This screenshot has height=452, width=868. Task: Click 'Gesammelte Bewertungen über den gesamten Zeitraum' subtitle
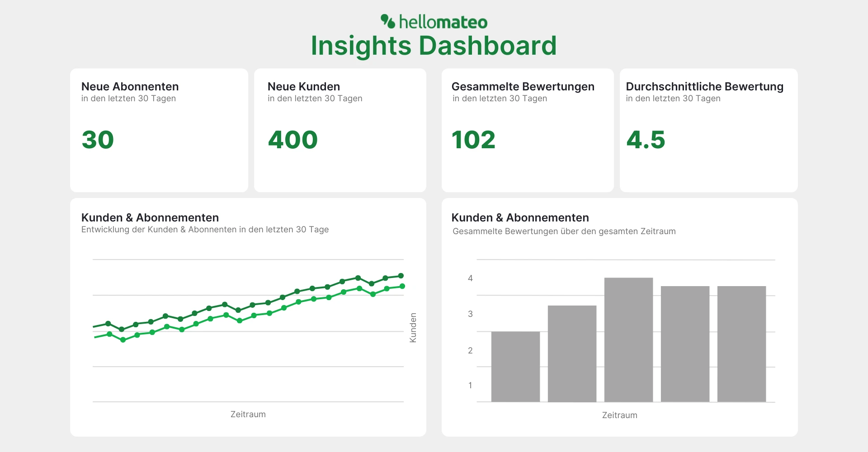coord(564,231)
